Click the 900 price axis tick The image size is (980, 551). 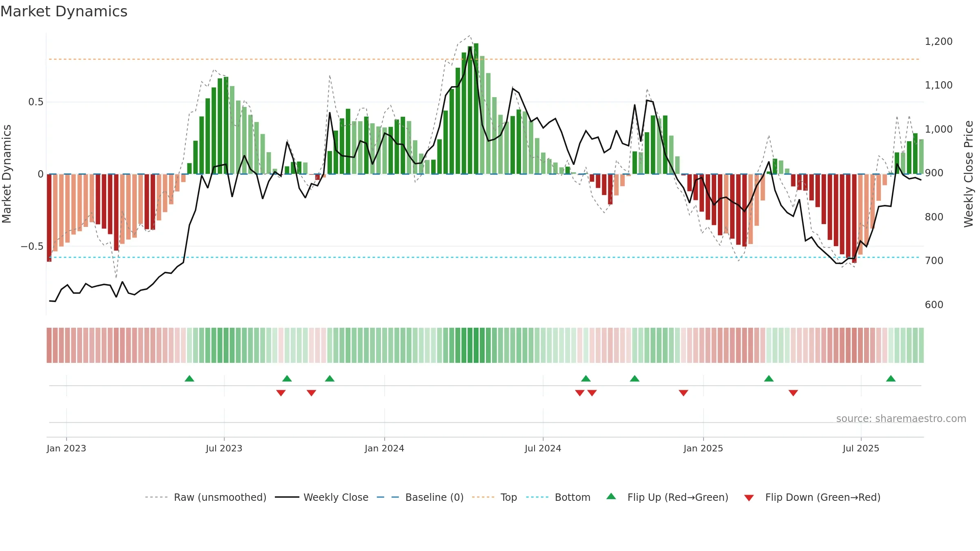(934, 173)
